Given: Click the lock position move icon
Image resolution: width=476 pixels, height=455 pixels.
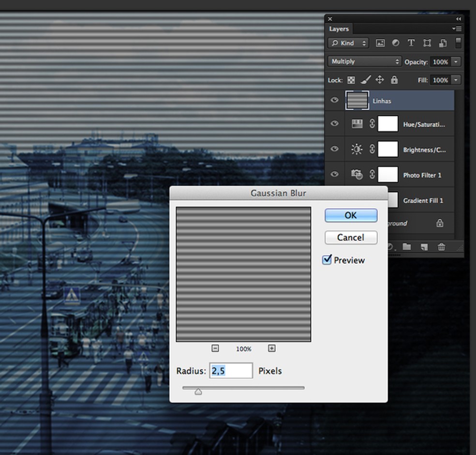Looking at the screenshot, I should [380, 80].
